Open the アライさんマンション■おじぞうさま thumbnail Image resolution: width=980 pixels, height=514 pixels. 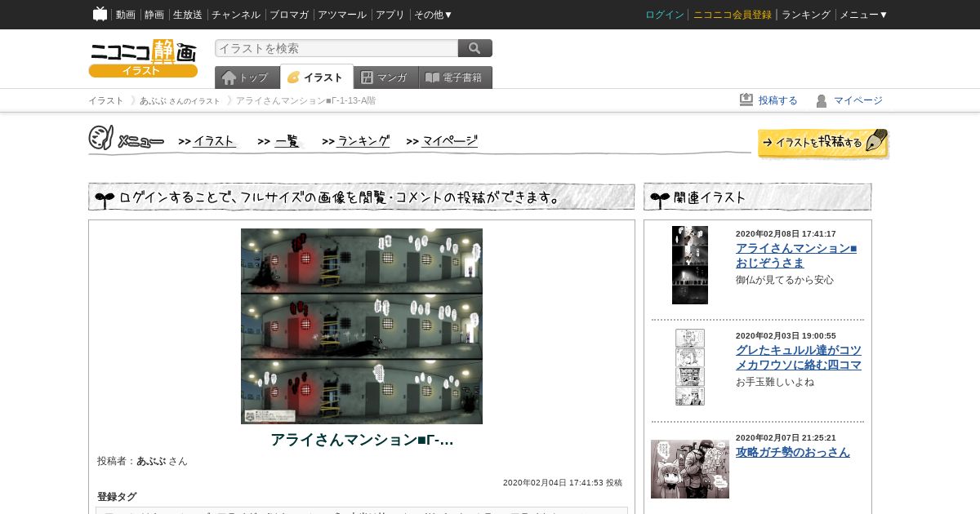(690, 265)
